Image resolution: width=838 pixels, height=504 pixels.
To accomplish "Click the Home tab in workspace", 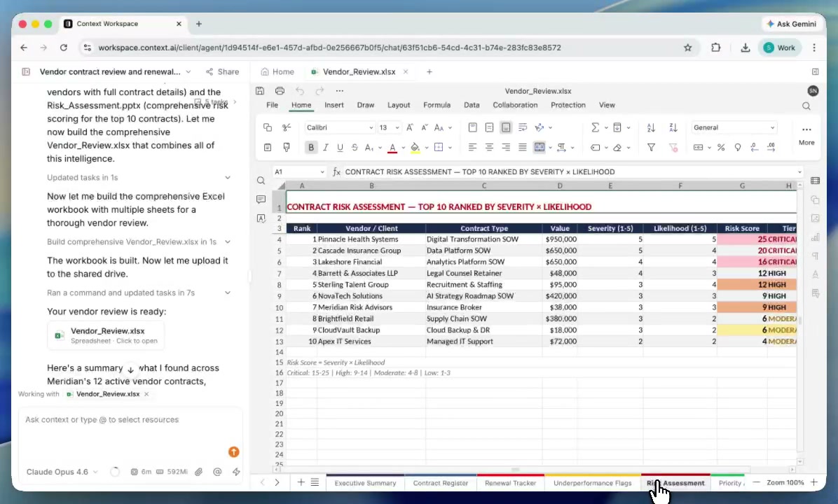I will point(277,71).
